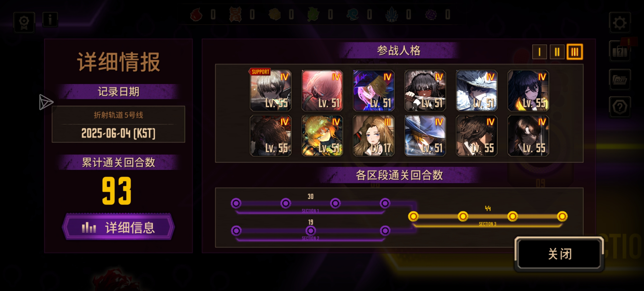Click middle node of Section 2 track

pos(311,231)
